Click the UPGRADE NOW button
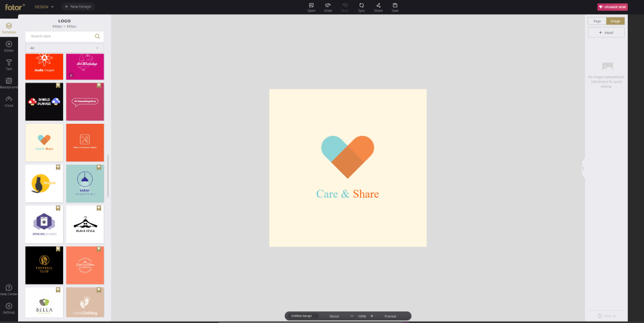This screenshot has width=644, height=323. [x=612, y=7]
